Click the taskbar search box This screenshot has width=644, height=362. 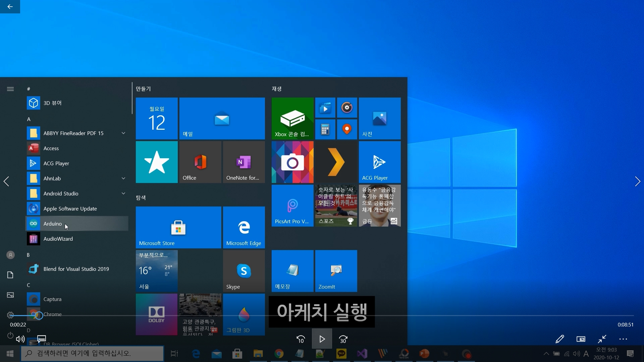92,353
